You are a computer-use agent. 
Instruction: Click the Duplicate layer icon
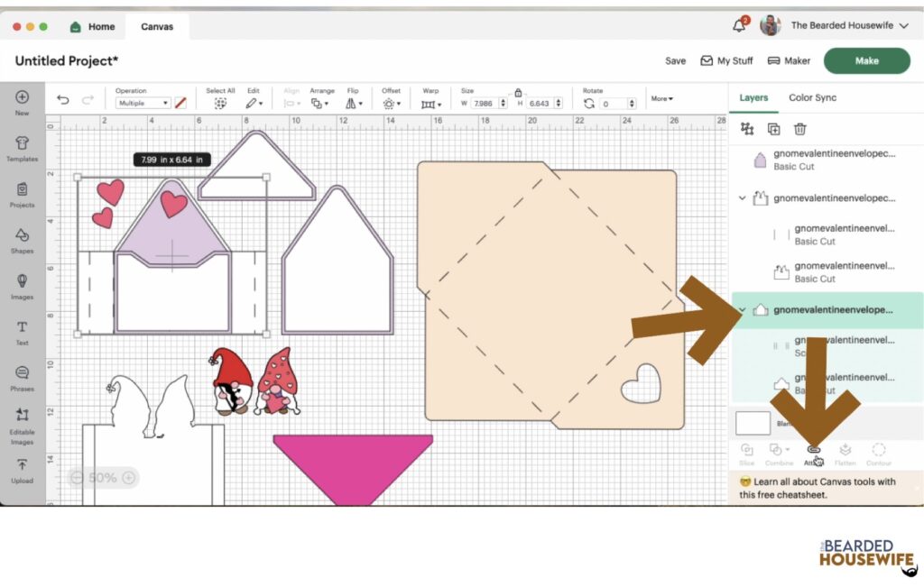pyautogui.click(x=773, y=129)
